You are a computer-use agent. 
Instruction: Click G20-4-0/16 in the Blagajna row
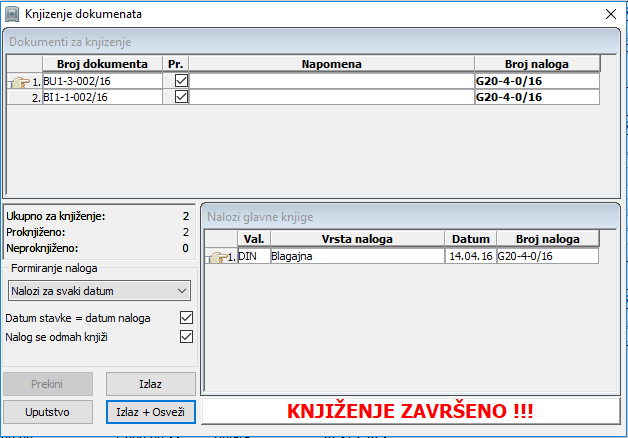click(548, 256)
